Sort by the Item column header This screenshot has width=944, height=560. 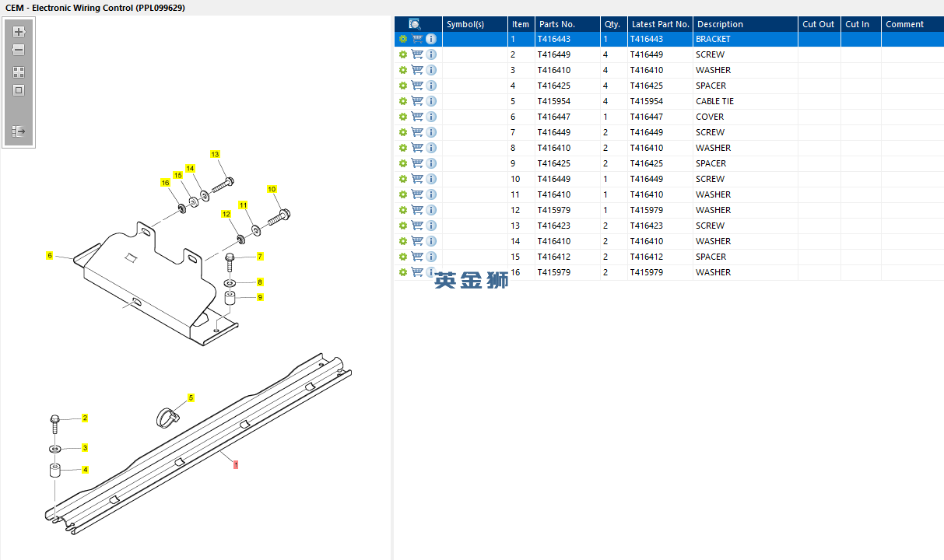click(521, 24)
